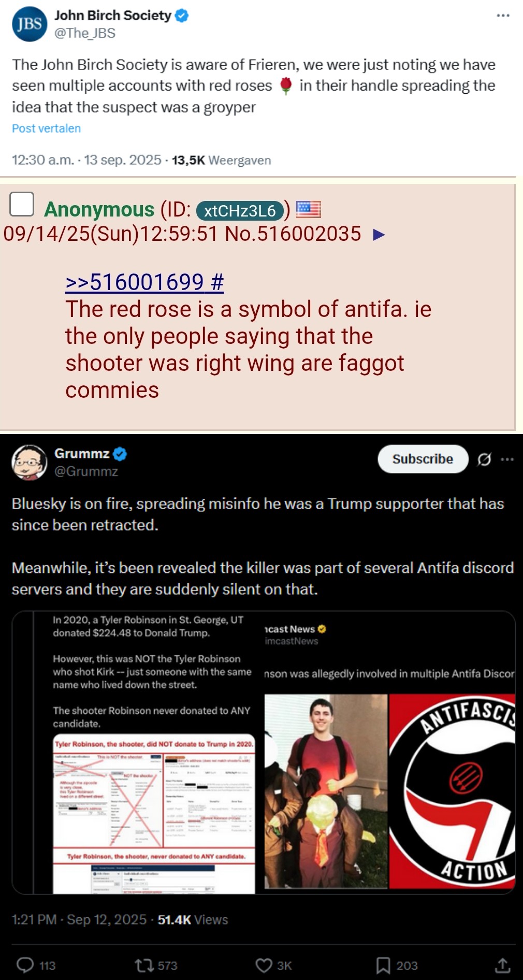The image size is (523, 980).
Task: Click Post vertalen translate link
Action: click(x=47, y=128)
